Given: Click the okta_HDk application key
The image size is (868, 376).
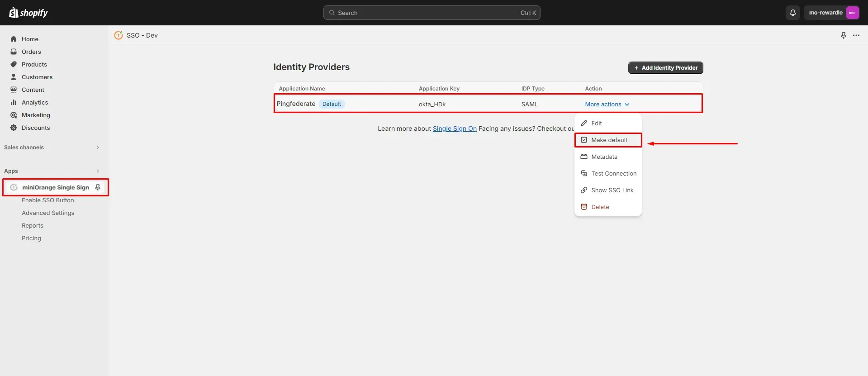Looking at the screenshot, I should point(432,104).
